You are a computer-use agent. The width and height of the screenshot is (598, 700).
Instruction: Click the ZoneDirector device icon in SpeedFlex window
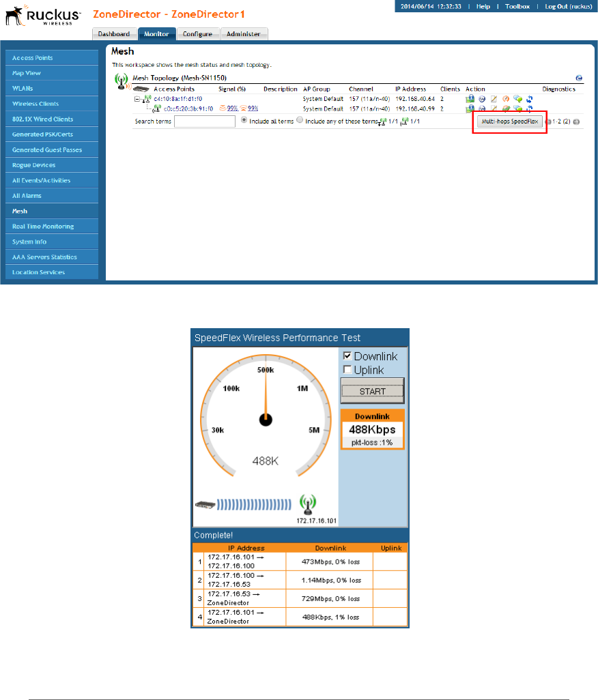pos(205,505)
